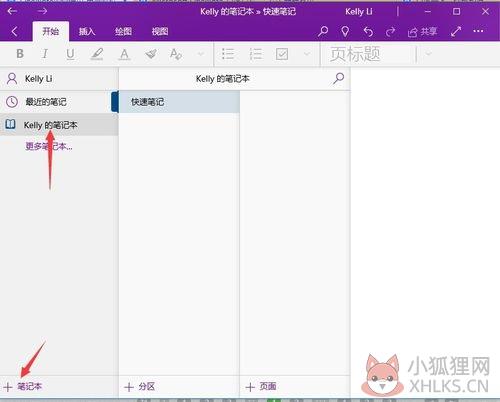Open 最近的笔记 recent notes
This screenshot has width=500, height=402.
click(59, 102)
